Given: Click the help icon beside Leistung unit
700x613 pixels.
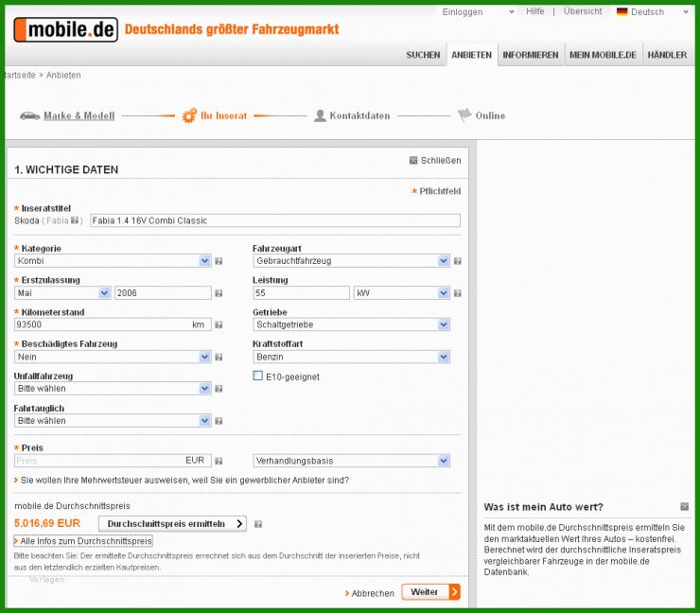Looking at the screenshot, I should click(x=458, y=293).
